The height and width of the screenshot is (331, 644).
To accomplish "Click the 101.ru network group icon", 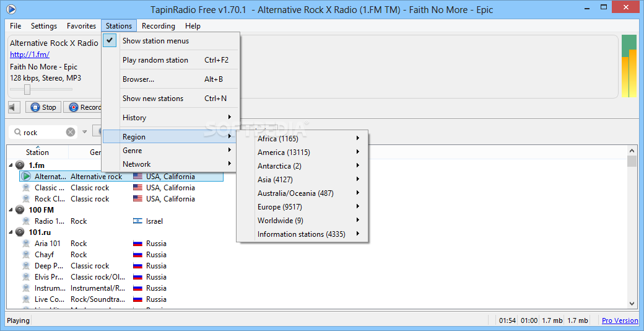I will coord(20,232).
